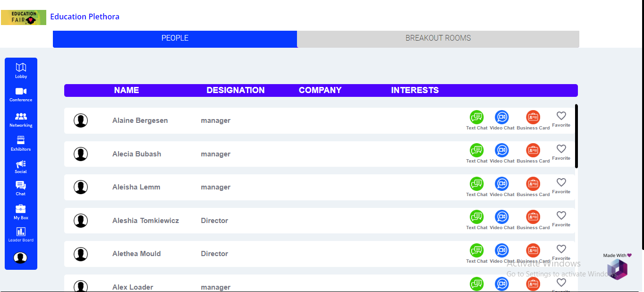Viewport: 644px width, 292px height.
Task: Open the Leader Board icon
Action: pyautogui.click(x=21, y=232)
